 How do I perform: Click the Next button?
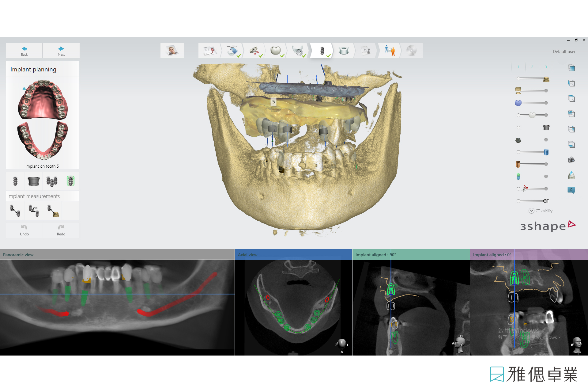(x=61, y=51)
